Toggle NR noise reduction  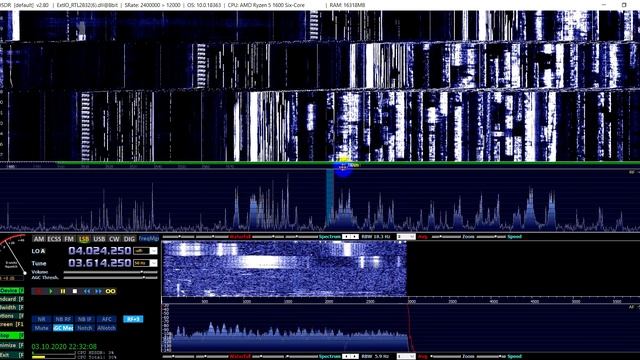point(42,319)
